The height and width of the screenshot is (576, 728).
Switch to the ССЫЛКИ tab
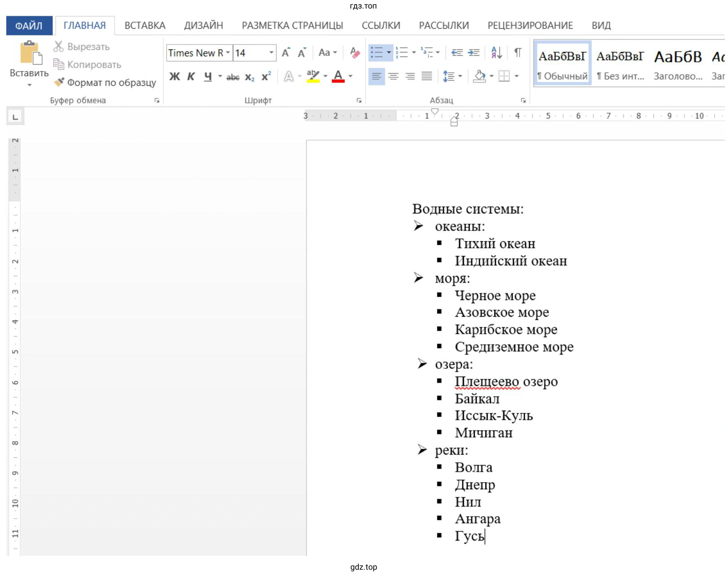[381, 26]
